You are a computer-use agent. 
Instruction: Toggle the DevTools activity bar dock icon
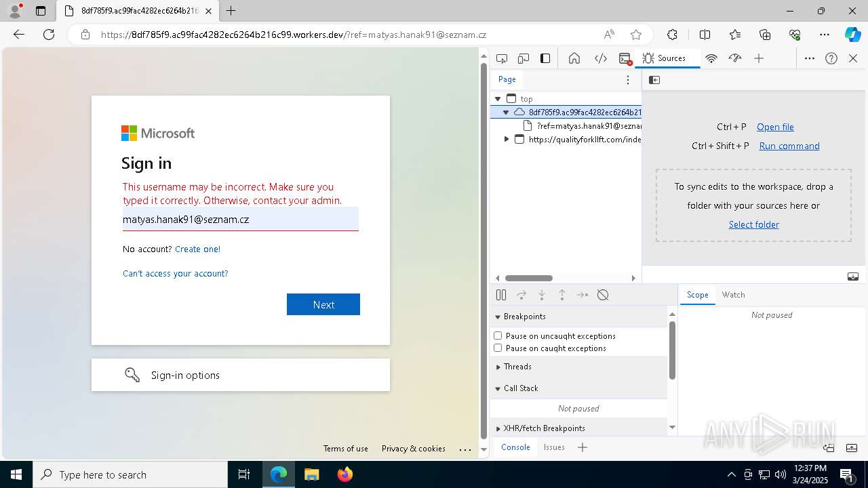pyautogui.click(x=545, y=58)
